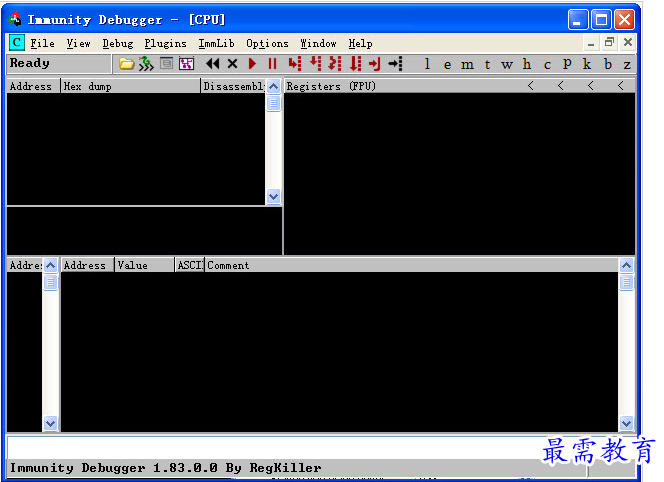Click the purple graph icon in toolbar
664x482 pixels.
point(186,64)
